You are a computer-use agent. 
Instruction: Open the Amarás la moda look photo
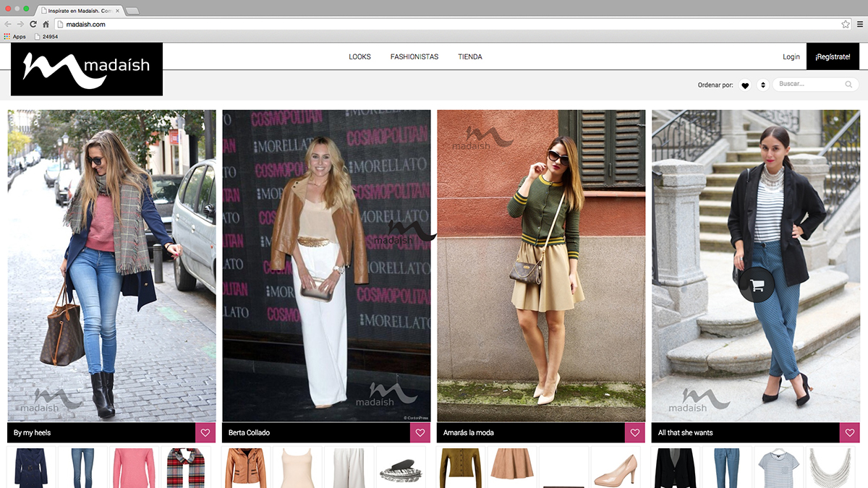pyautogui.click(x=541, y=266)
